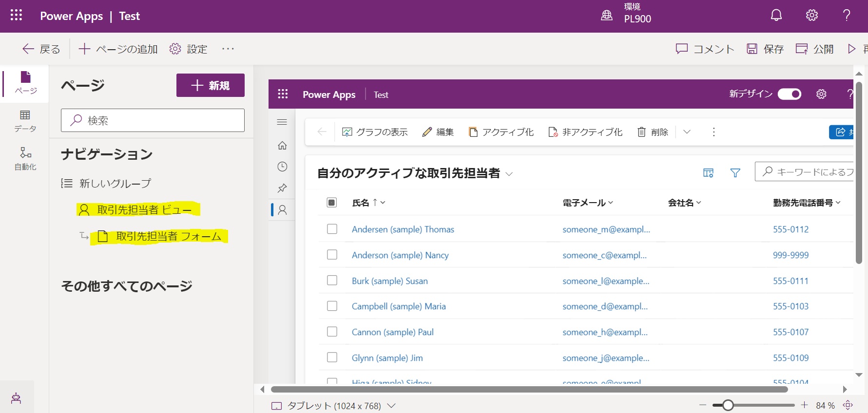The width and height of the screenshot is (868, 413).
Task: Switch to the 自動化 tab in the left rail
Action: tap(25, 159)
